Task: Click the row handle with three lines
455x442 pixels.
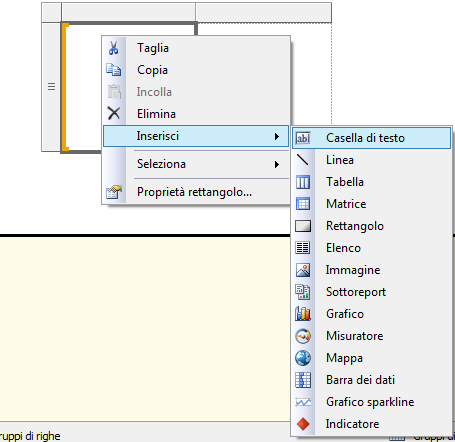Action: (x=51, y=87)
